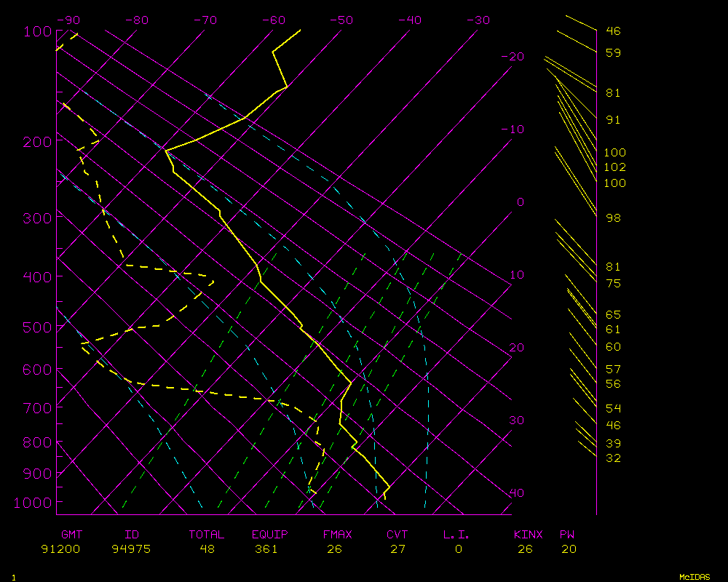This screenshot has width=728, height=582.
Task: Select the GMT header label
Action: tap(72, 535)
